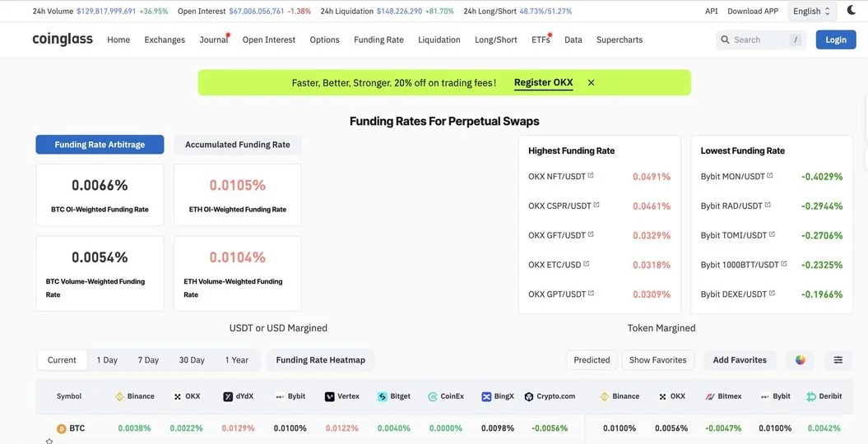Screen dimensions: 868x444
Task: Dismiss the OKX promo banner
Action: (x=592, y=82)
